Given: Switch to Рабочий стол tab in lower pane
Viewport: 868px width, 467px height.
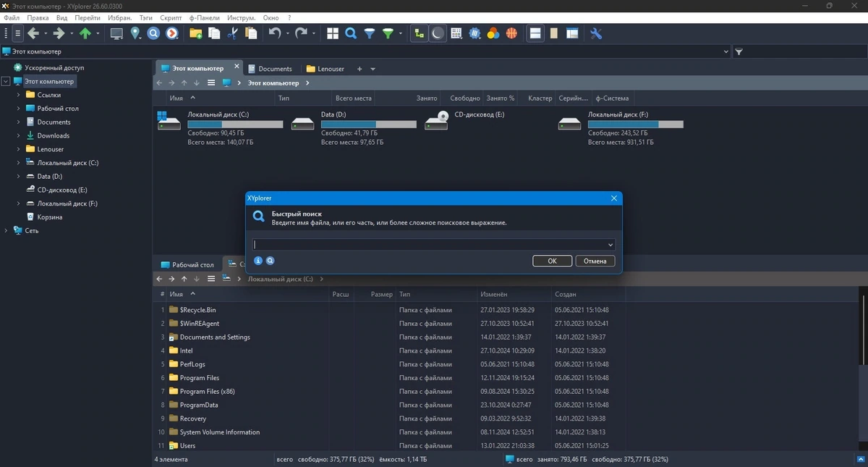Looking at the screenshot, I should click(x=187, y=265).
